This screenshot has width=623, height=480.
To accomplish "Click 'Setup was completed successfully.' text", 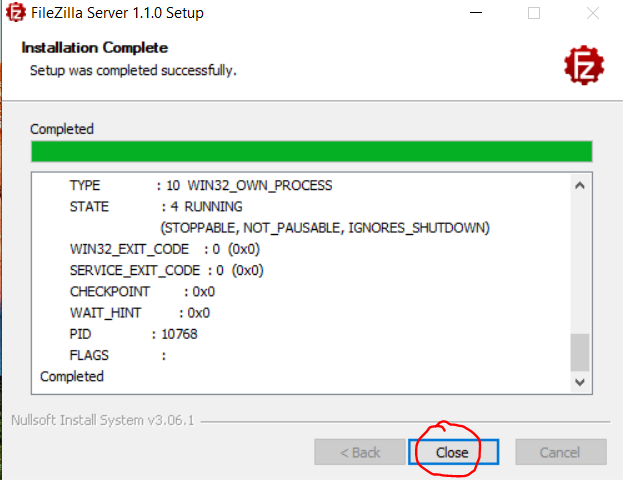I will click(133, 70).
